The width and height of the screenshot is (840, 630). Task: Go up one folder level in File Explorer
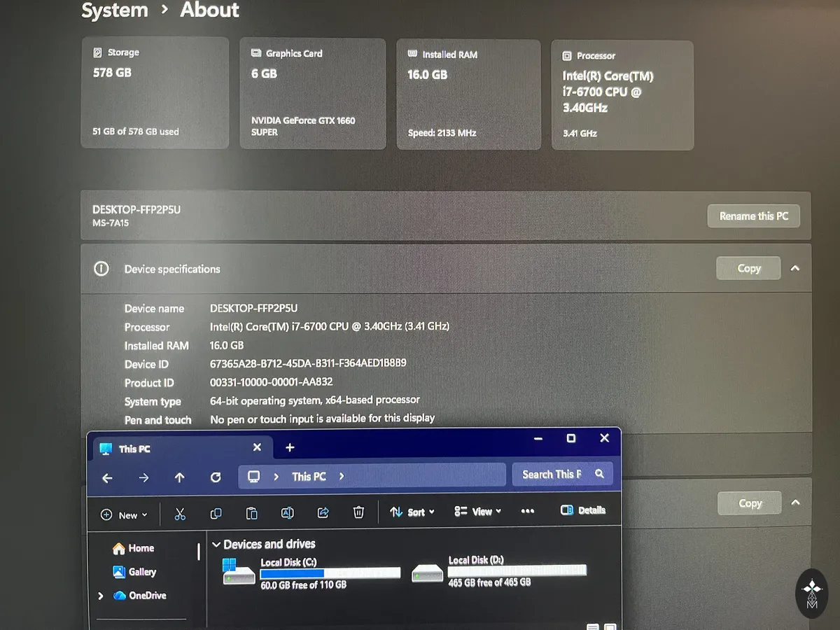179,477
